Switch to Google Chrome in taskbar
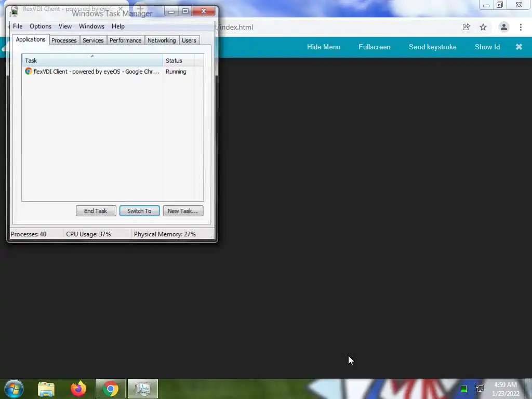Image resolution: width=532 pixels, height=399 pixels. pos(111,389)
